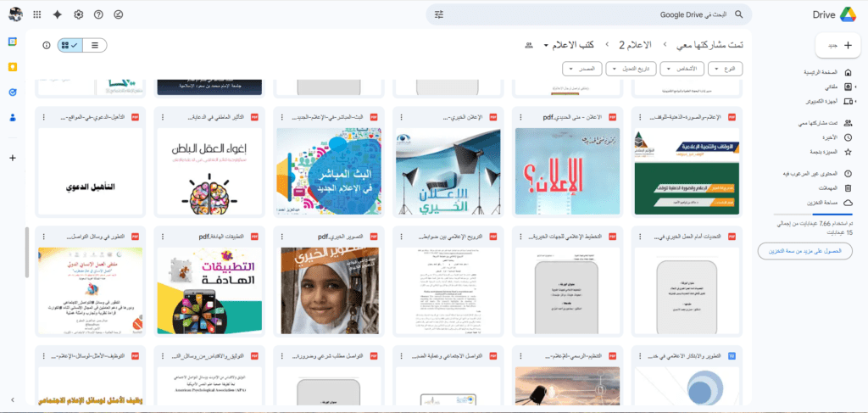Switch to grid layout view
The height and width of the screenshot is (413, 868).
point(70,45)
